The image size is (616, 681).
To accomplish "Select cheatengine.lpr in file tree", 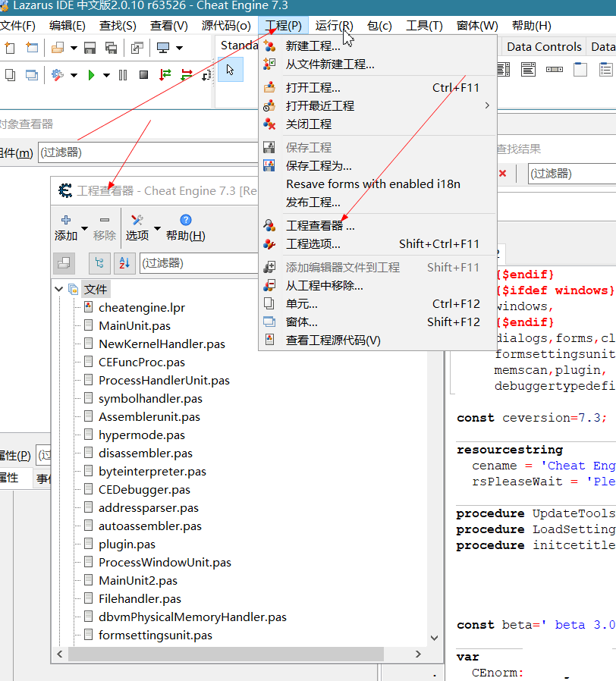I will (x=142, y=307).
